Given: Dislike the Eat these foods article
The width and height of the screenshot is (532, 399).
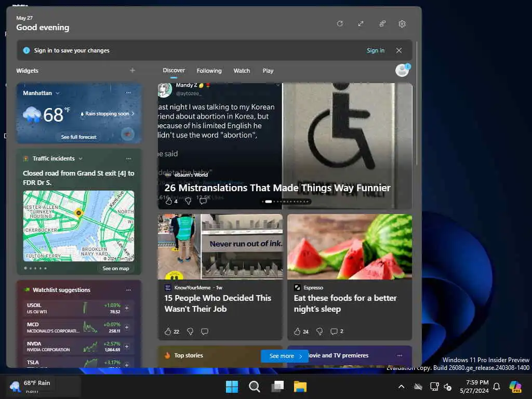Looking at the screenshot, I should (x=320, y=331).
